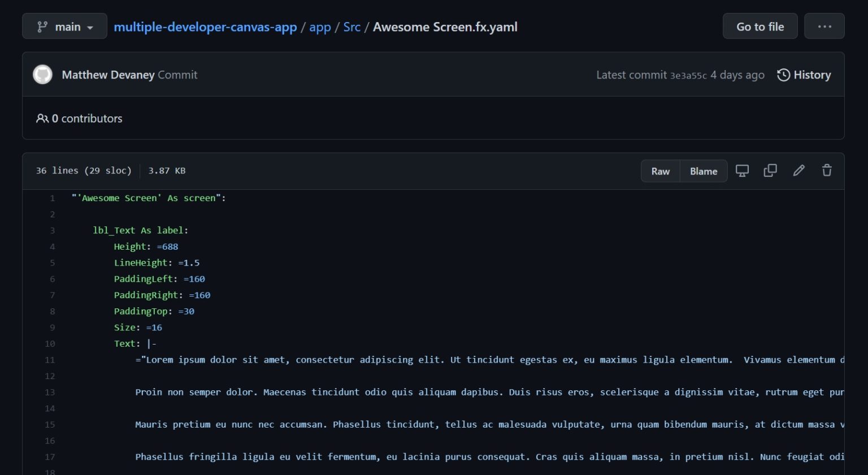Viewport: 868px width, 475px height.
Task: Click the contributors people icon
Action: point(42,118)
